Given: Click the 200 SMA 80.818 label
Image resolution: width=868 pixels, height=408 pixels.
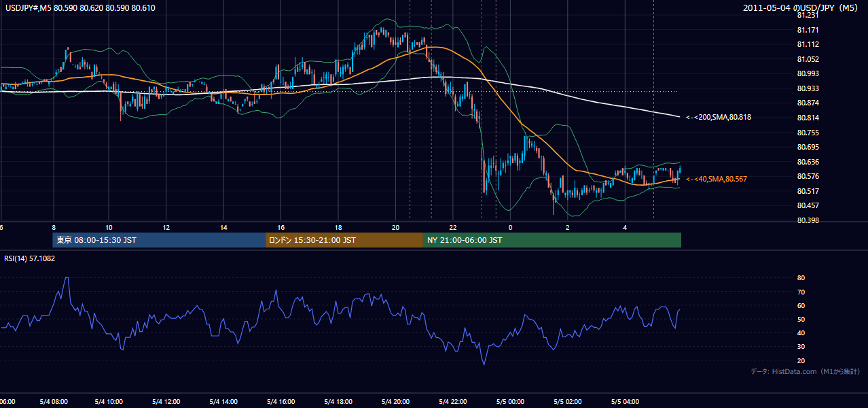Looking at the screenshot, I should coord(719,117).
